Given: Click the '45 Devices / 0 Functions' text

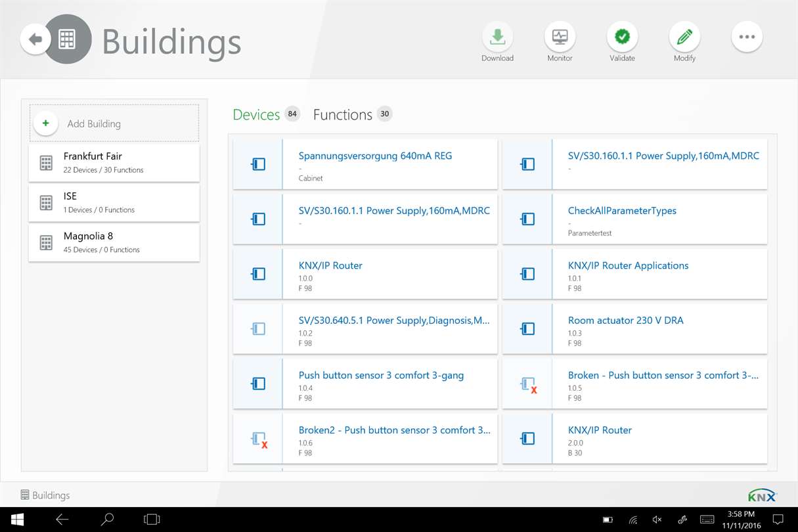Looking at the screenshot, I should point(101,250).
